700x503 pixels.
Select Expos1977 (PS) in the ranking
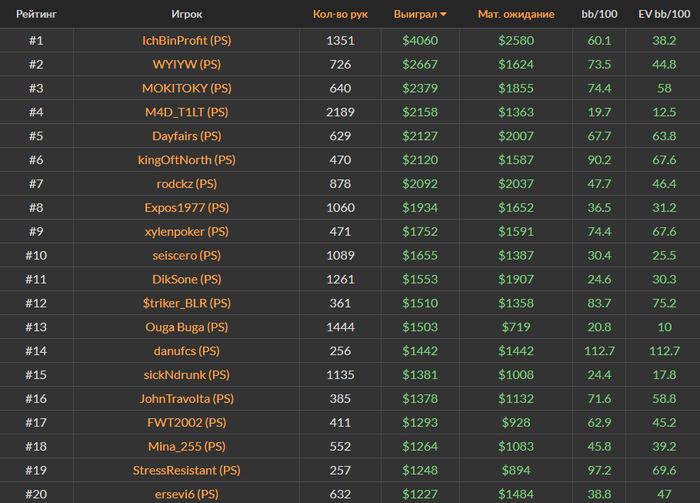pyautogui.click(x=186, y=208)
